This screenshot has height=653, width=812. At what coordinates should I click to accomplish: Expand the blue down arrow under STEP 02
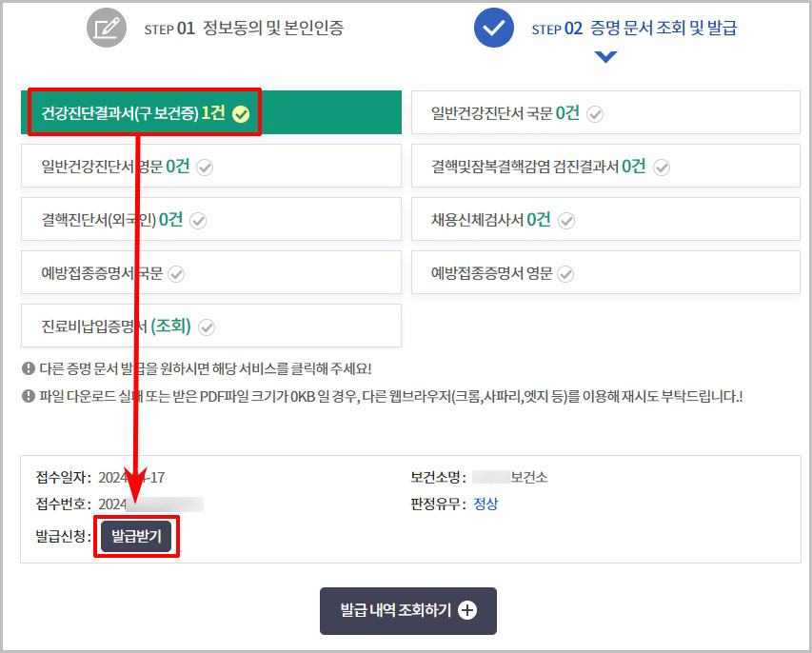(x=605, y=56)
